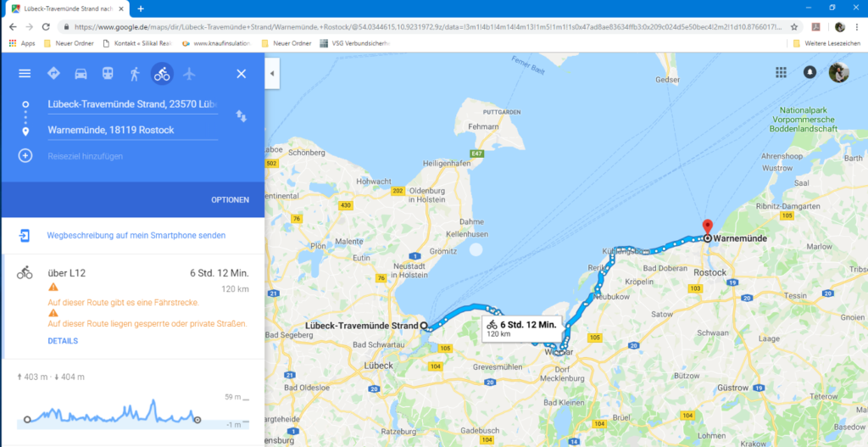Image resolution: width=868 pixels, height=447 pixels.
Task: Add a destination with Reiseziel hinzufügen
Action: click(x=85, y=156)
